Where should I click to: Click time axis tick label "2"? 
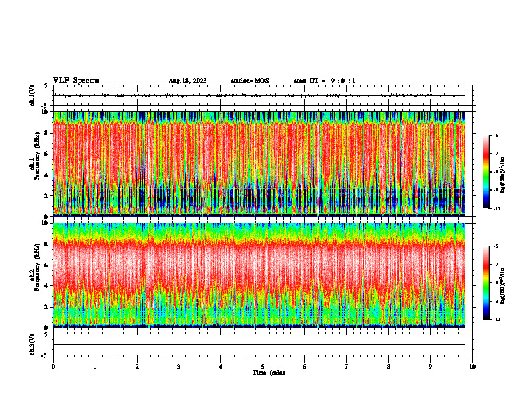pyautogui.click(x=137, y=367)
